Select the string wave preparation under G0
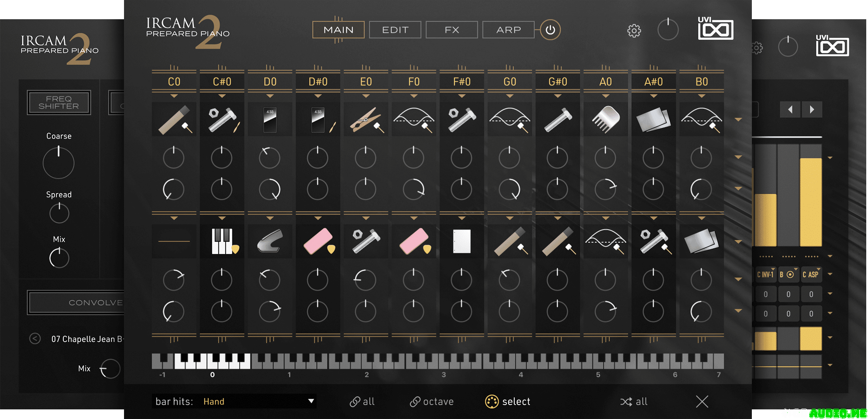Screen dimensions: 868x419 click(x=510, y=119)
